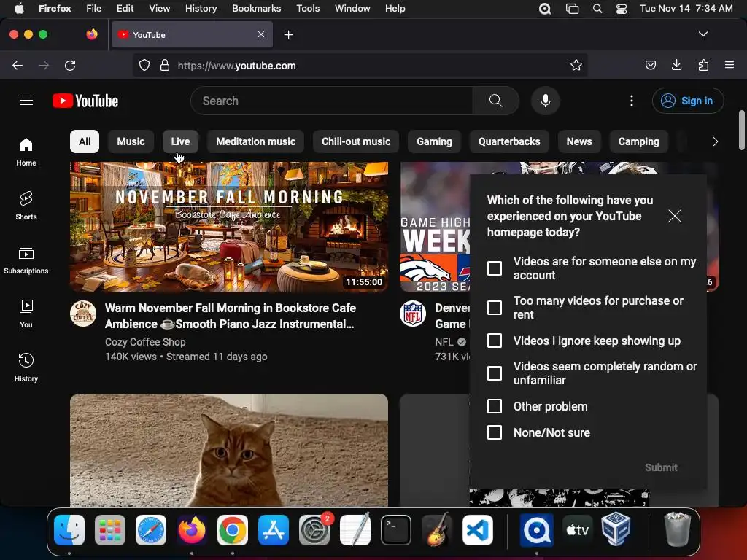Viewport: 747px width, 560px height.
Task: Open the You section in sidebar
Action: pyautogui.click(x=26, y=314)
